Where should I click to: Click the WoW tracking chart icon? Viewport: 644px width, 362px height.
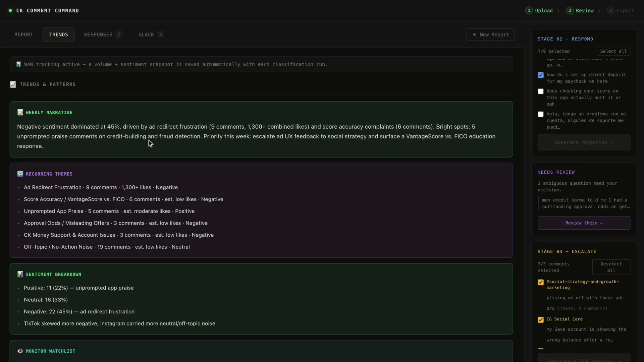click(x=19, y=64)
